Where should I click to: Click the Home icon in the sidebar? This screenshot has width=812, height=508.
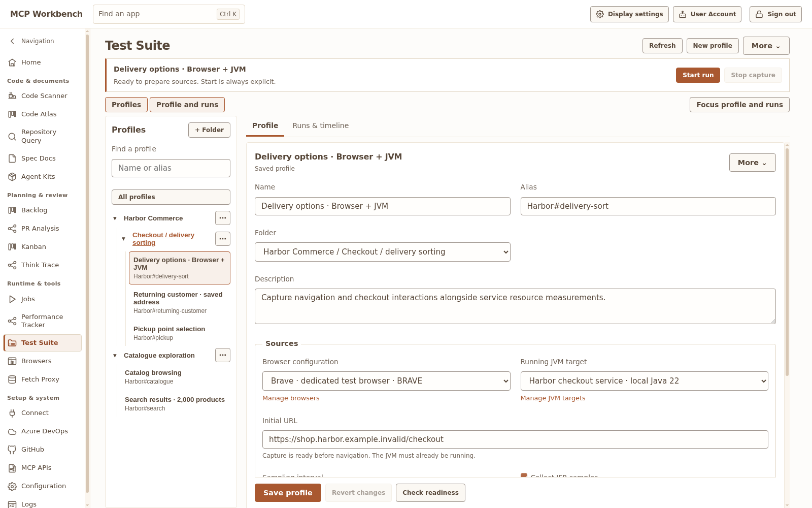12,62
